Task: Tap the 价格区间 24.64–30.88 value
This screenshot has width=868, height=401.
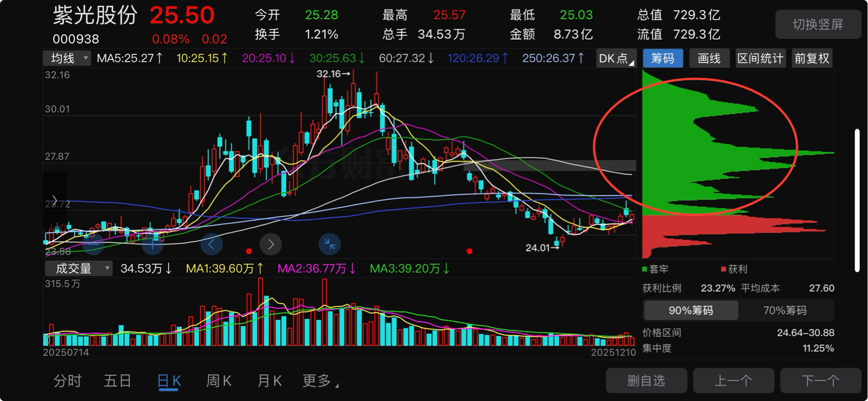Action: [805, 333]
